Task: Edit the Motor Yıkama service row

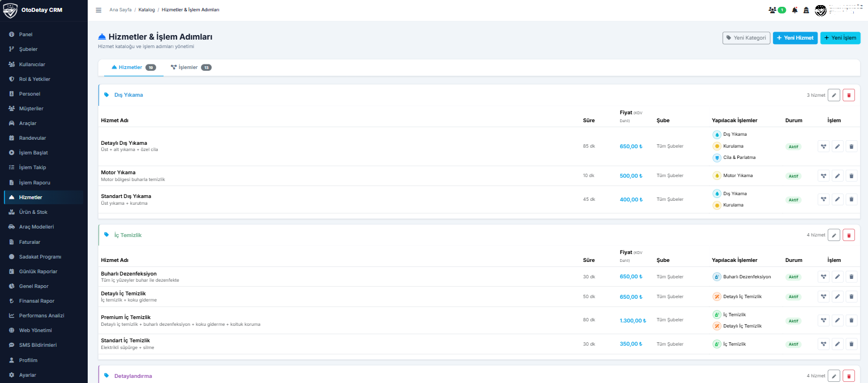Action: tap(838, 176)
